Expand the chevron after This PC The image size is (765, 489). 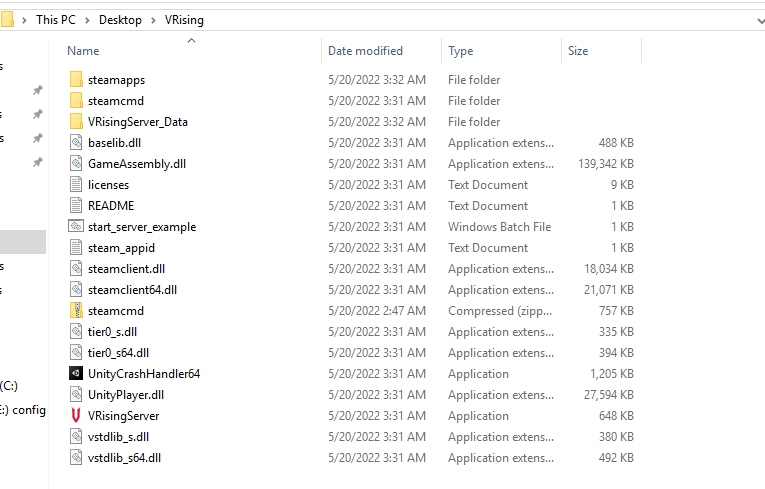tap(87, 20)
